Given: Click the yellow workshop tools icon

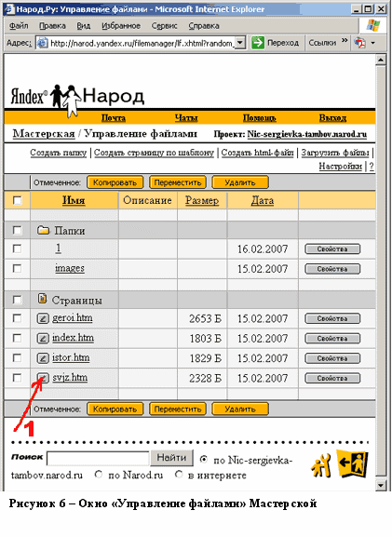Looking at the screenshot, I should click(320, 465).
